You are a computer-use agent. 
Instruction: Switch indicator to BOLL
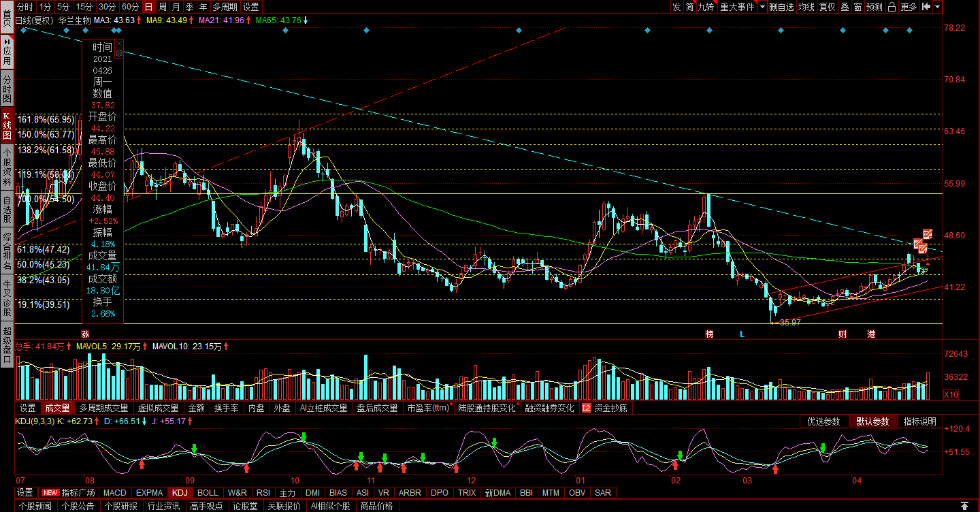point(208,492)
